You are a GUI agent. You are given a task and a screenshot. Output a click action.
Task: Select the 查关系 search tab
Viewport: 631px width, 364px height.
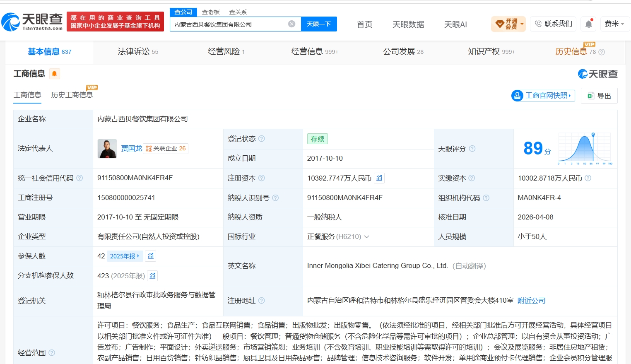[x=238, y=12]
